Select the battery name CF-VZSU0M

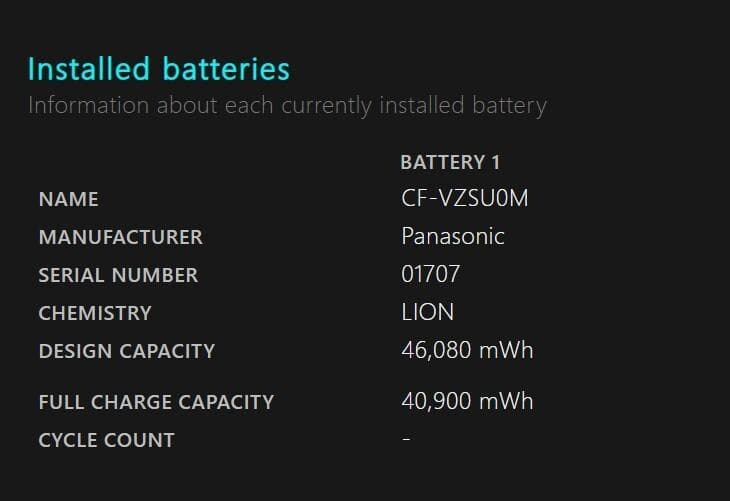click(464, 198)
